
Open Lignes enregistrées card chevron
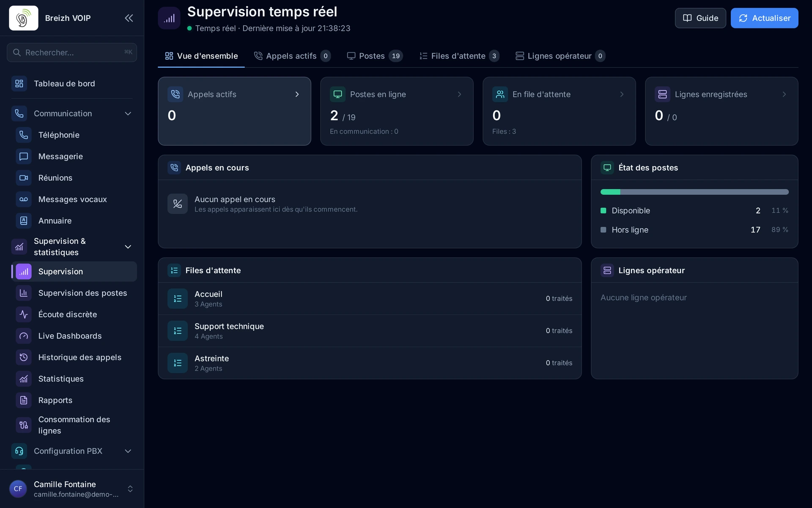coord(785,94)
